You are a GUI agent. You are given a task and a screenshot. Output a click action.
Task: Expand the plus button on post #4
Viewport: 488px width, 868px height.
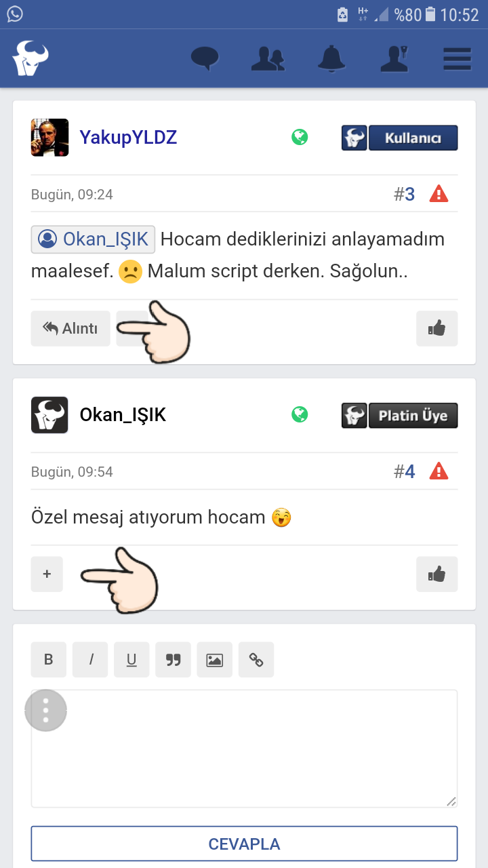coord(47,574)
